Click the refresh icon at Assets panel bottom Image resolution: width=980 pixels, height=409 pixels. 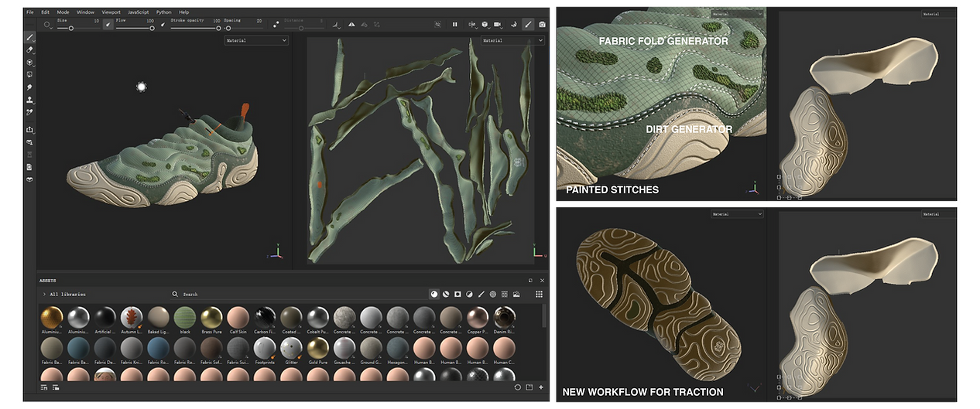518,387
